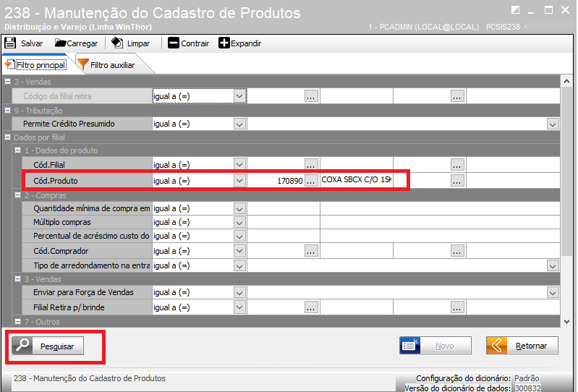Open first lookup button in Cód.Filial row
This screenshot has width=578, height=392.
[x=311, y=165]
